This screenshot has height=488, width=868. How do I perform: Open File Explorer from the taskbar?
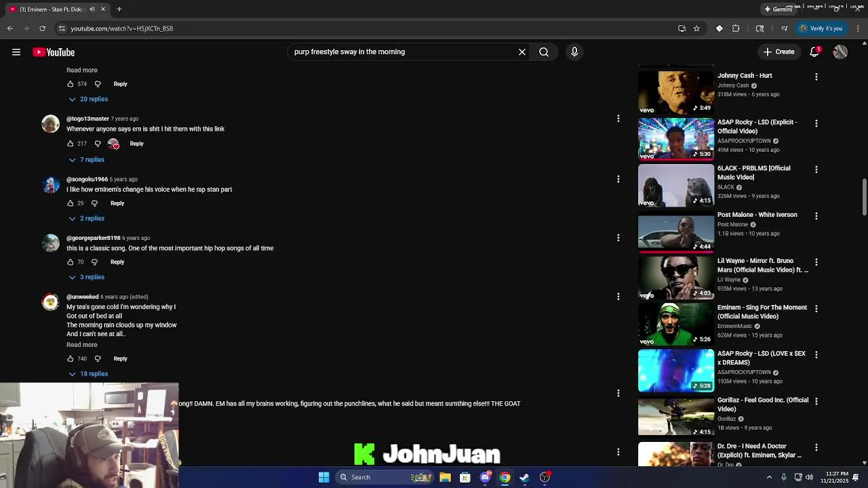coord(445,477)
